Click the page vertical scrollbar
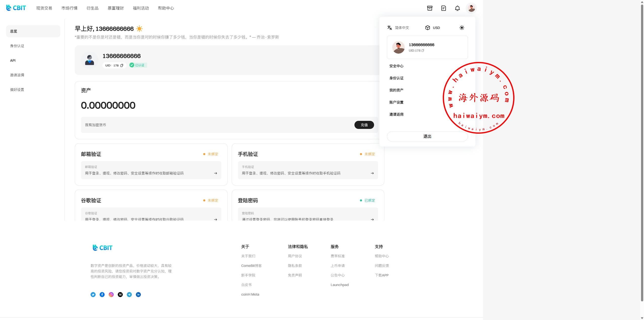Image resolution: width=644 pixels, height=320 pixels. [x=642, y=151]
